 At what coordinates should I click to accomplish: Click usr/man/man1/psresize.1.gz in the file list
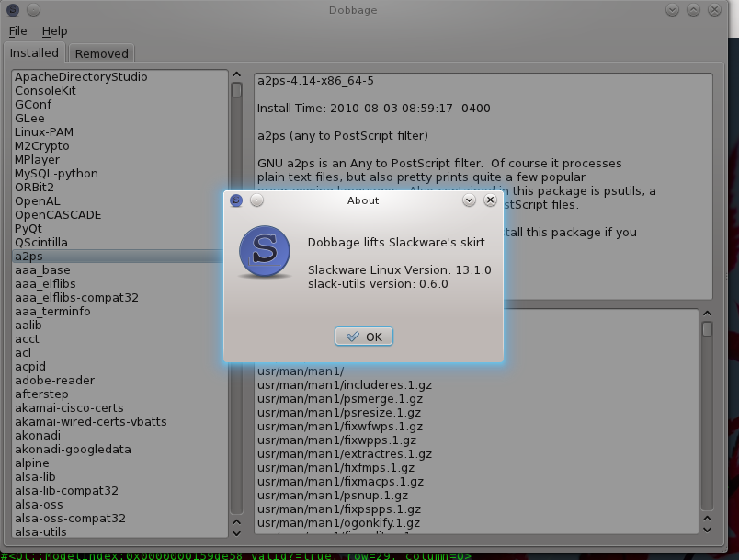click(339, 413)
